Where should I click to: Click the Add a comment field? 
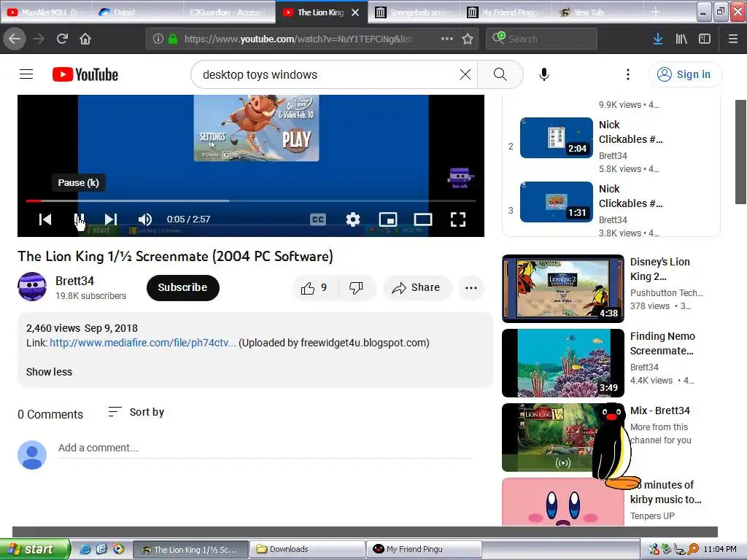[265, 448]
